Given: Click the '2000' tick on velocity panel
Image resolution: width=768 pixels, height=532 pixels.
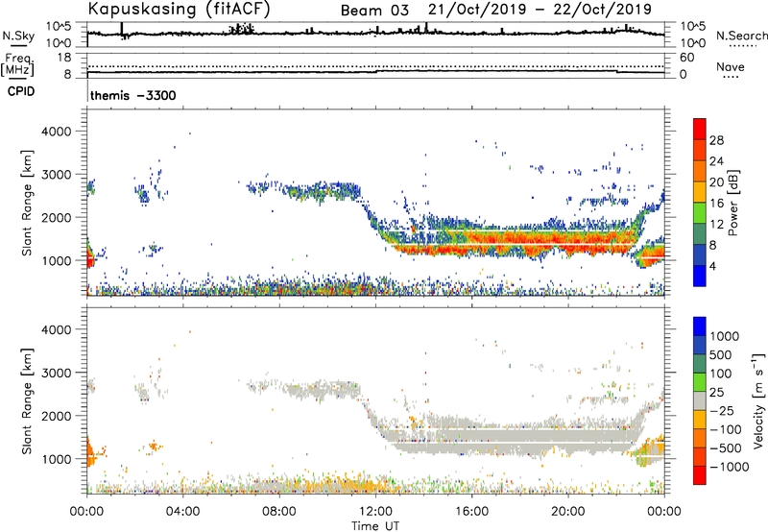Looking at the screenshot, I should [x=56, y=416].
